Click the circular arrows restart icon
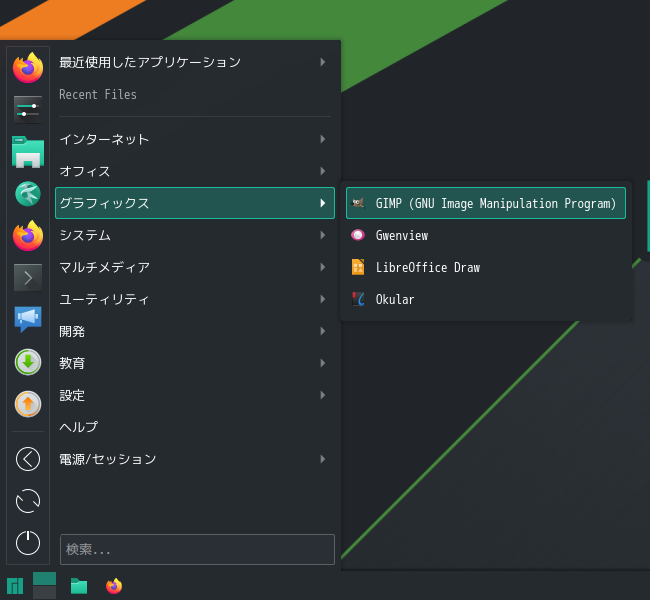 tap(28, 501)
